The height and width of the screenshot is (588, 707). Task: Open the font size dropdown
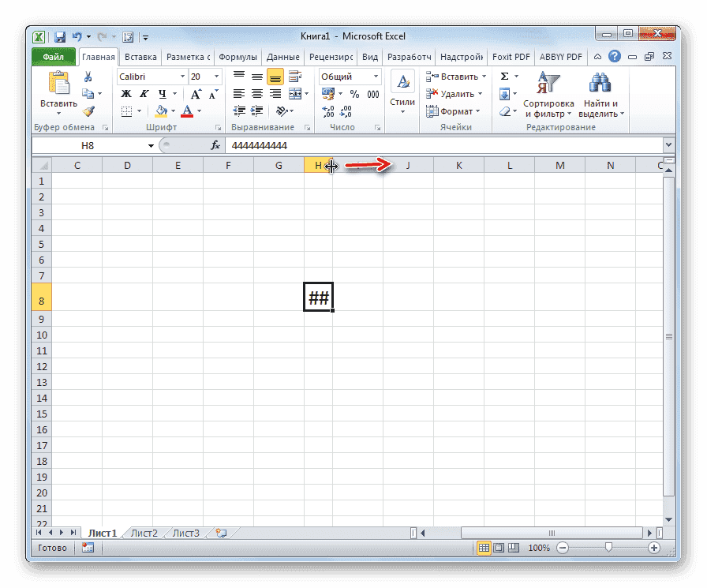point(215,77)
